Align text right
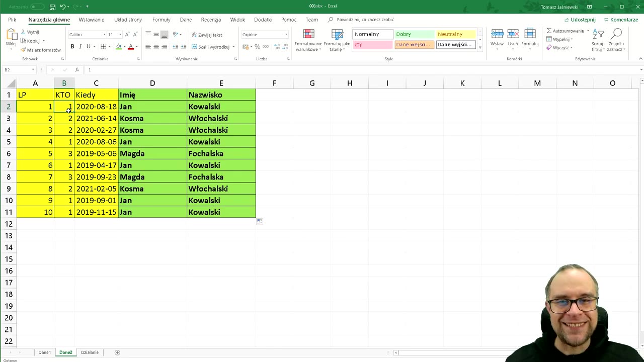644x362 pixels. pyautogui.click(x=164, y=46)
